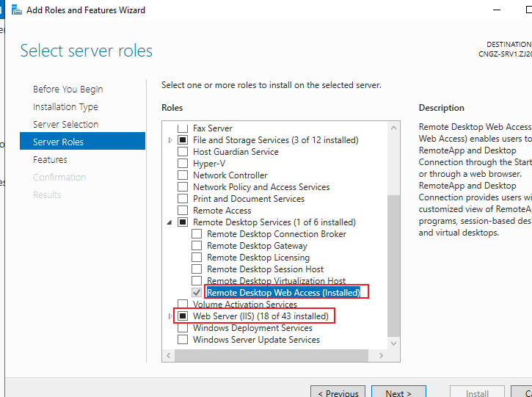Image resolution: width=532 pixels, height=397 pixels.
Task: Collapse the Remote Desktop Services node
Action: pyautogui.click(x=170, y=222)
